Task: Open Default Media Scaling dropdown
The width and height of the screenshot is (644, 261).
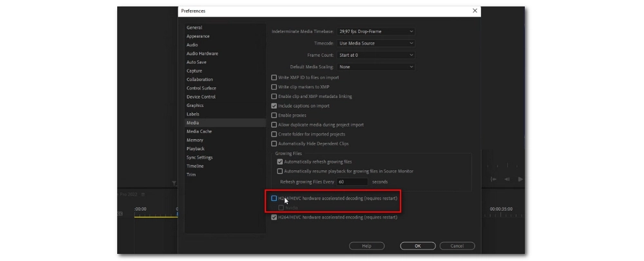Action: (376, 66)
